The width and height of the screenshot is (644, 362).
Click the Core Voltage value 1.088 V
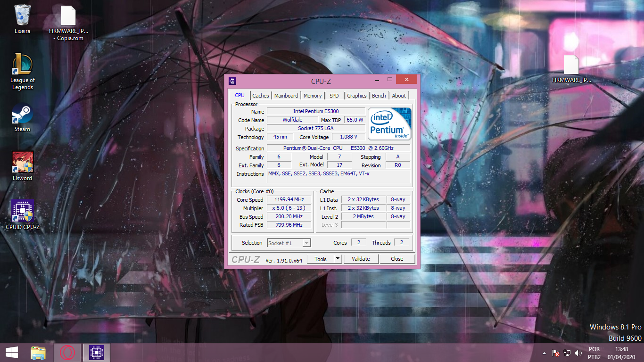tap(349, 137)
